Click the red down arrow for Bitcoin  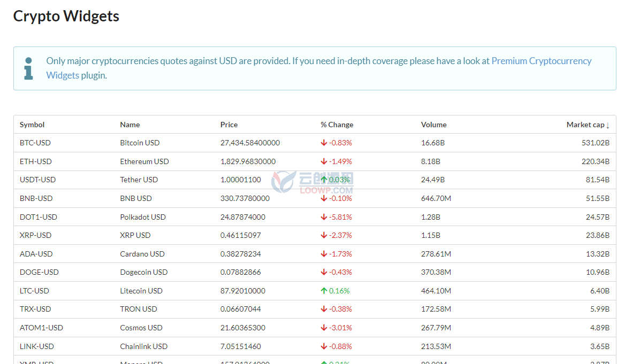[324, 143]
